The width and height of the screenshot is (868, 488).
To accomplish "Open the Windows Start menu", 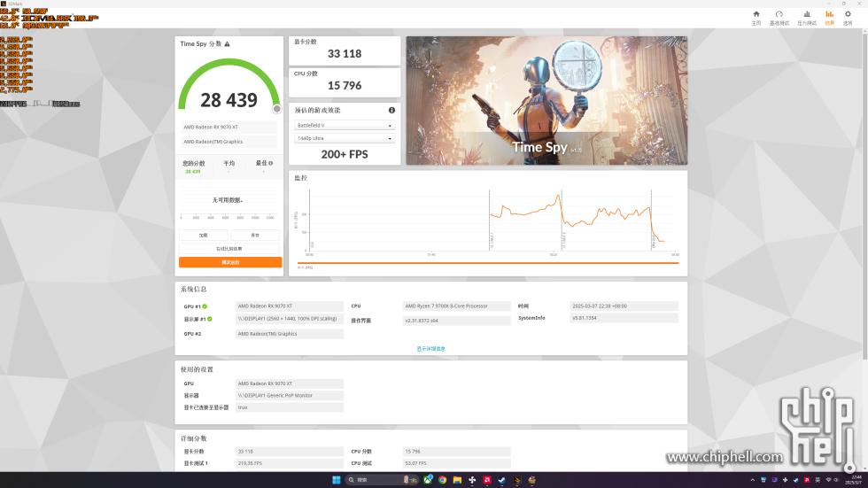I will click(336, 480).
